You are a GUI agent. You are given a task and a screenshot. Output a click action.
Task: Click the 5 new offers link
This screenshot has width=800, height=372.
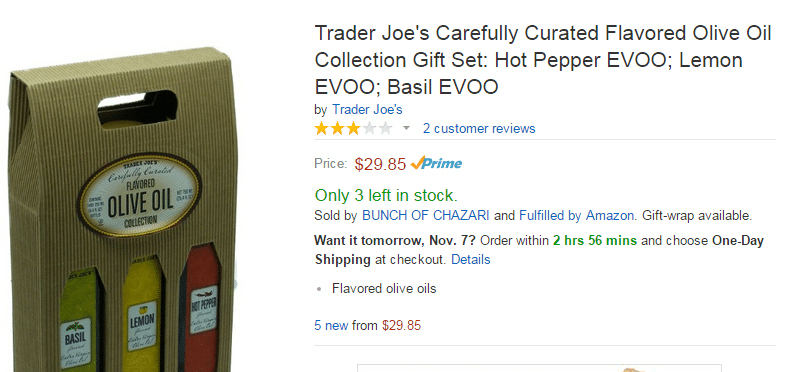pos(331,325)
